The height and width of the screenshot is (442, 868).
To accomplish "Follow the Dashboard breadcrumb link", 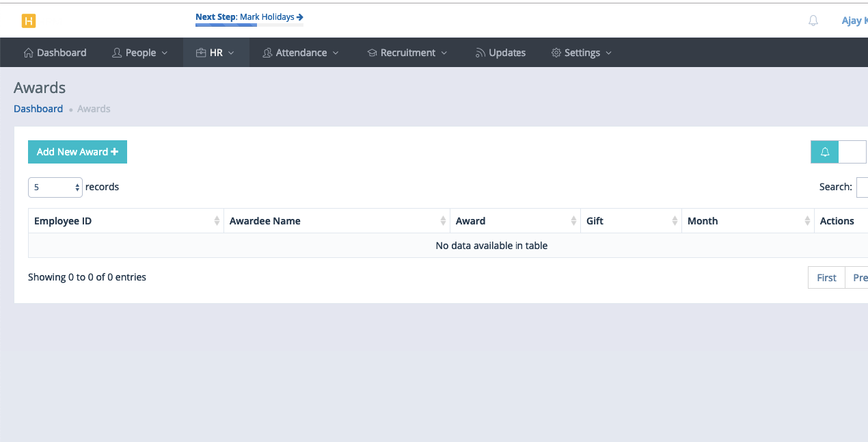I will [x=38, y=109].
